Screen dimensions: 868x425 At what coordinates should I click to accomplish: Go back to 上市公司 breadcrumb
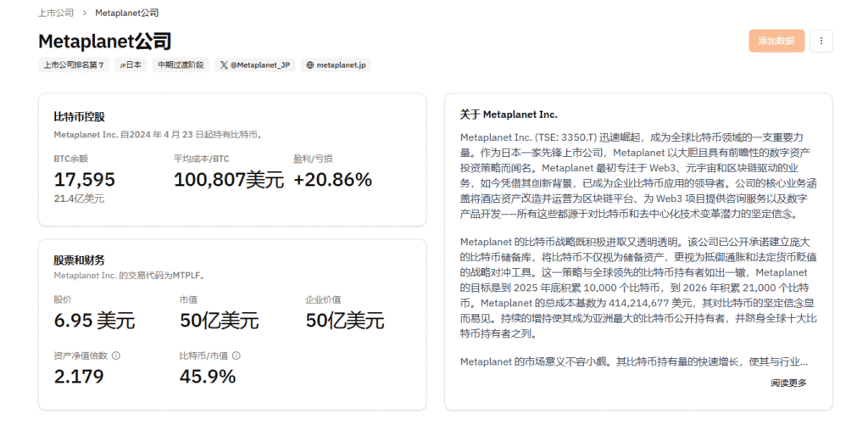pyautogui.click(x=55, y=13)
